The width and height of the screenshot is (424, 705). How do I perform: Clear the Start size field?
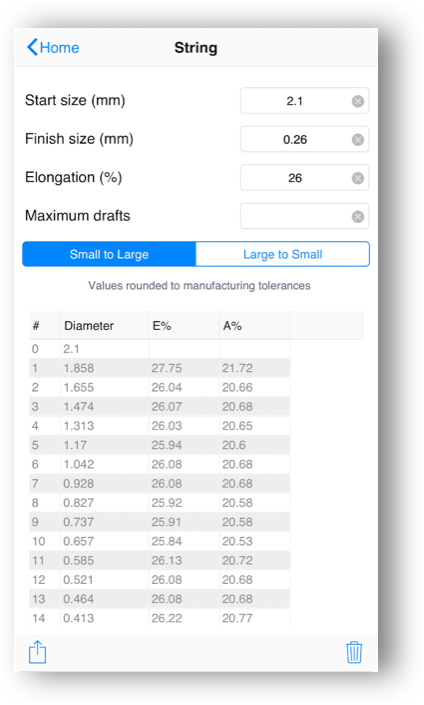pos(358,101)
